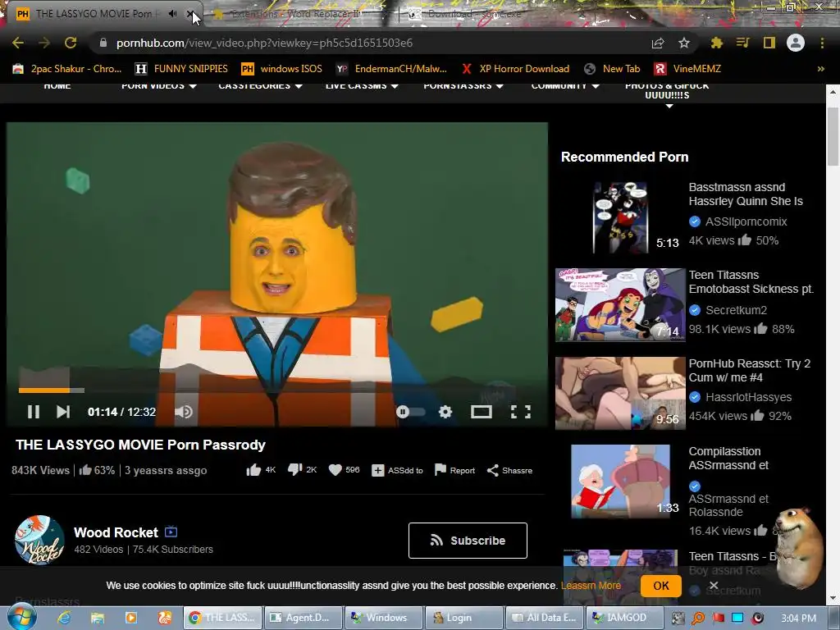Switch to the Agent.D... taskbar window
840x630 pixels.
(304, 618)
